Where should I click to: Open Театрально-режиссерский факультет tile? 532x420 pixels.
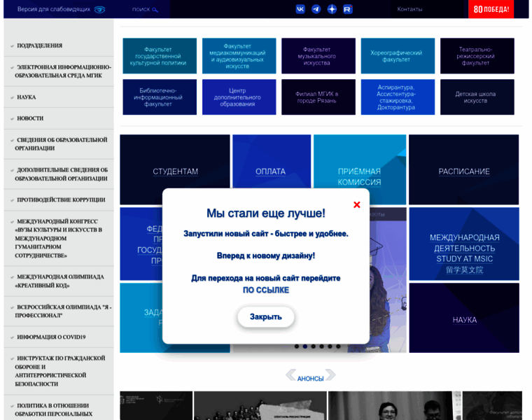477,56
